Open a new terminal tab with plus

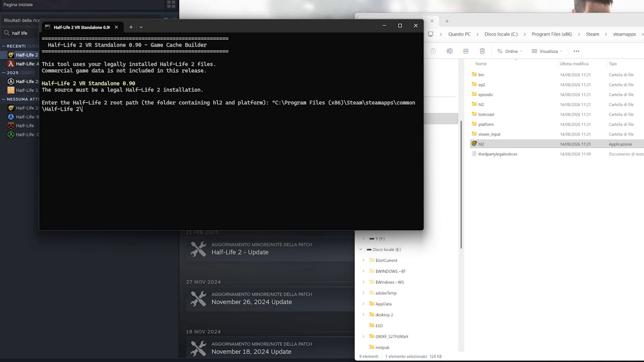click(131, 27)
